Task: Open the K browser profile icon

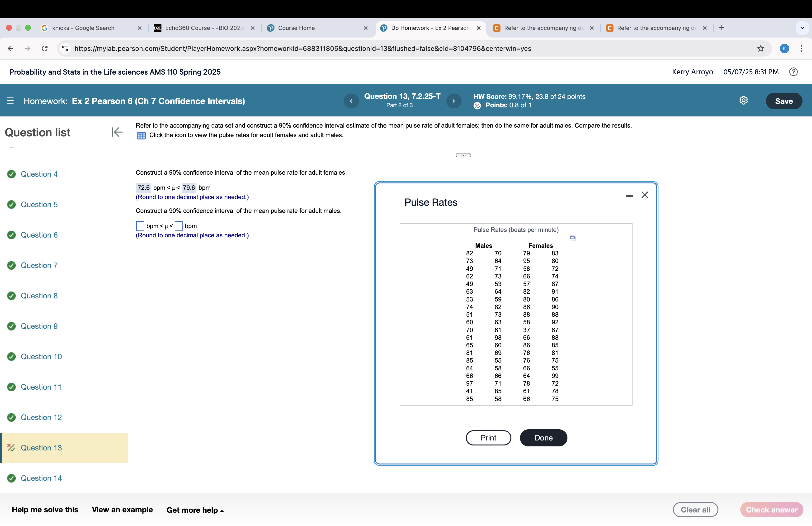Action: (x=784, y=48)
